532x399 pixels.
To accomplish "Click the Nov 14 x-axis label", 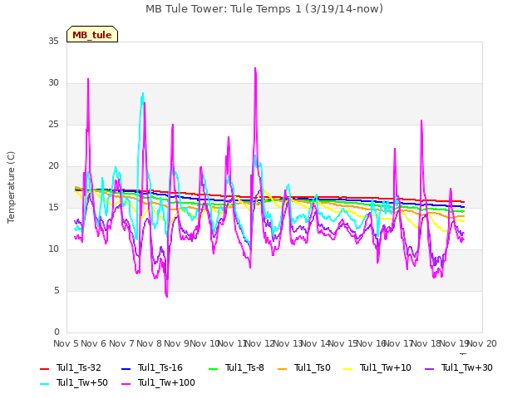I will pyautogui.click(x=316, y=343).
